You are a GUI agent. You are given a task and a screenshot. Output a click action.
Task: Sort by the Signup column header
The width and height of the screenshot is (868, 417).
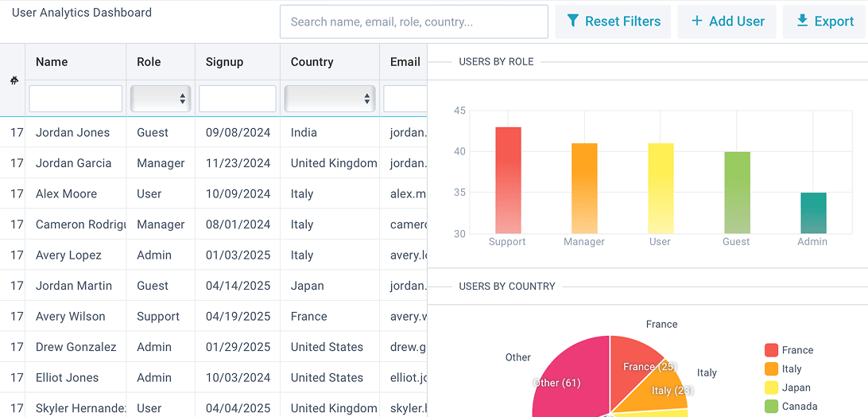pyautogui.click(x=224, y=62)
